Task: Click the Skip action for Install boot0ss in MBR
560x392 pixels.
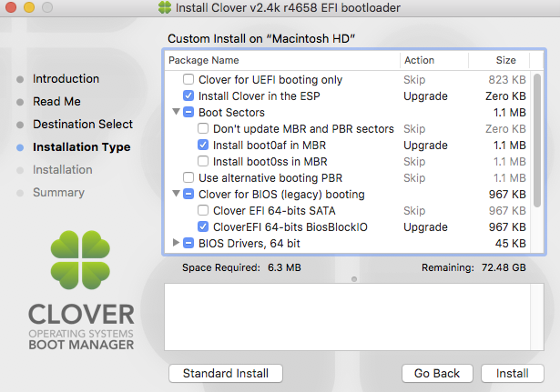Action: [414, 162]
